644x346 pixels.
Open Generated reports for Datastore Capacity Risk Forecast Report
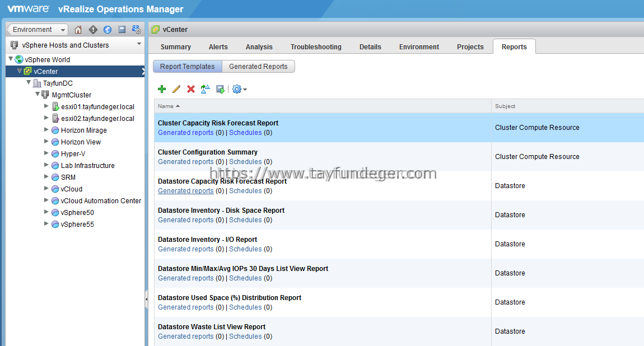(186, 191)
